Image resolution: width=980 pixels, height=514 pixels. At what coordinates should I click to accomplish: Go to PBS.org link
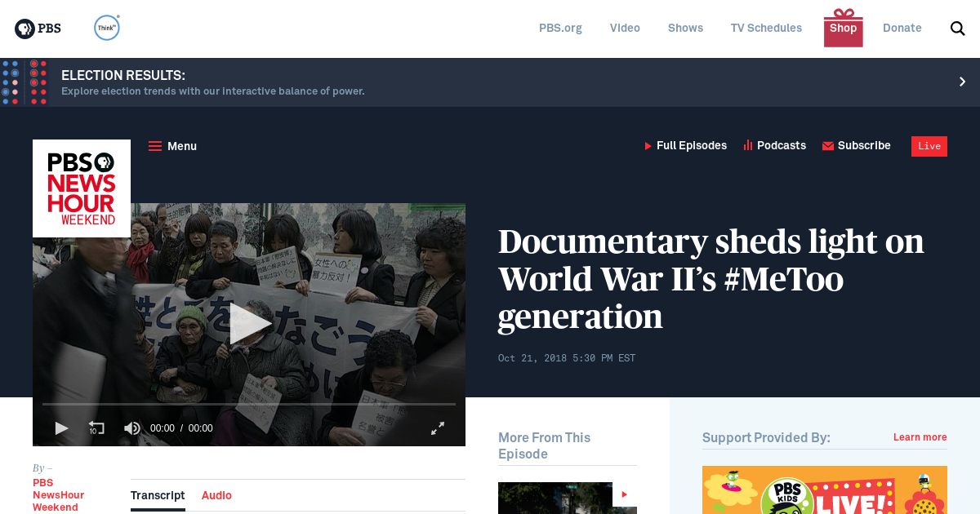(x=560, y=28)
